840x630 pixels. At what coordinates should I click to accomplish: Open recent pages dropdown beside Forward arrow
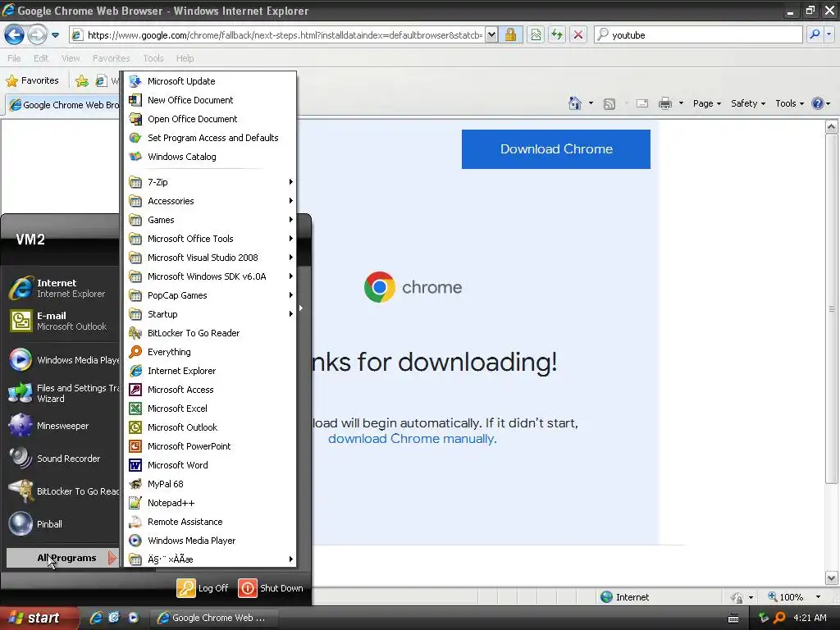coord(55,35)
